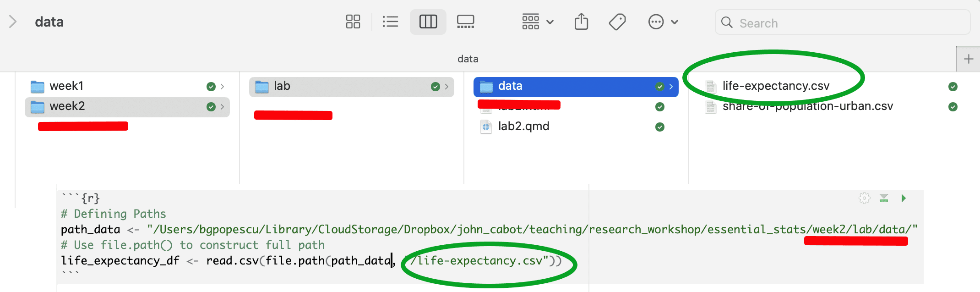980x292 pixels.
Task: Click the forward navigation chevron
Action: pyautogui.click(x=13, y=22)
